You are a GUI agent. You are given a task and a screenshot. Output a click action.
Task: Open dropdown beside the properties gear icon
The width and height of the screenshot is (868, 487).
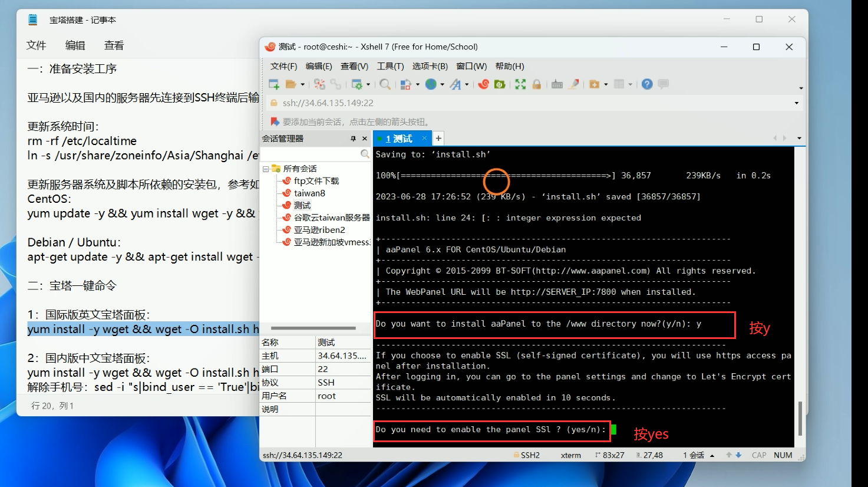coord(368,84)
